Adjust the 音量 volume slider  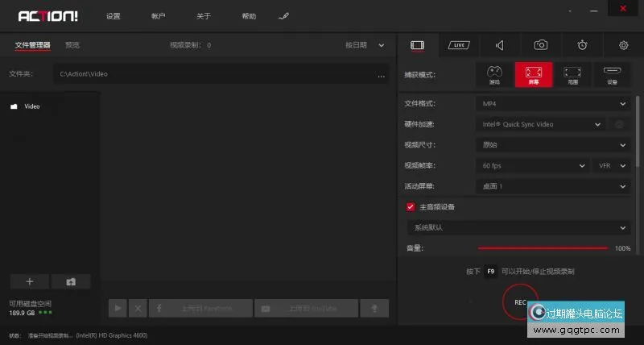point(543,248)
